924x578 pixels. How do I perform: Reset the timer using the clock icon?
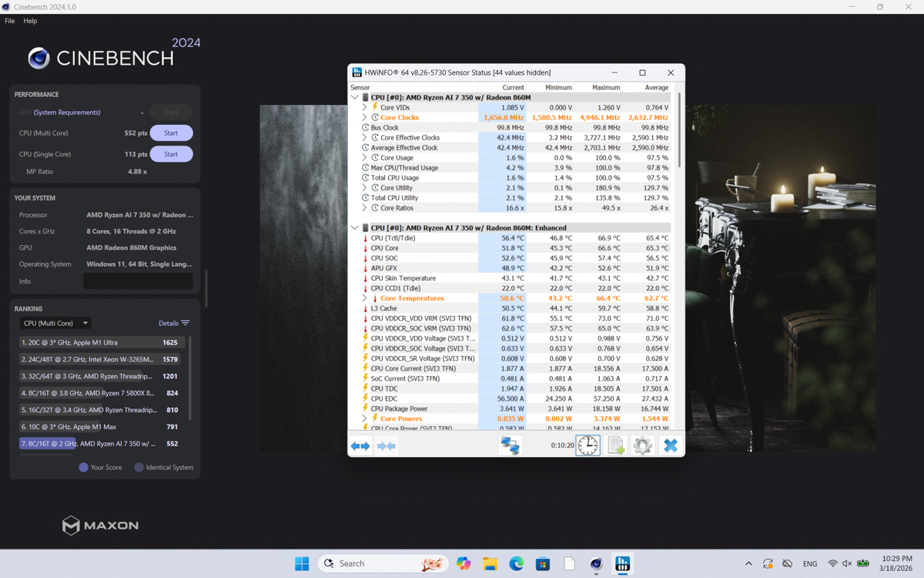588,445
